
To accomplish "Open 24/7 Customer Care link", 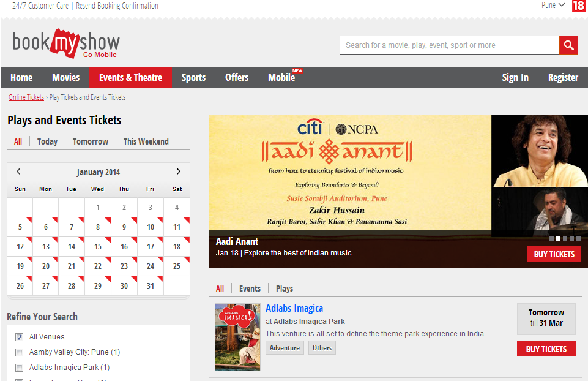I will (x=40, y=6).
